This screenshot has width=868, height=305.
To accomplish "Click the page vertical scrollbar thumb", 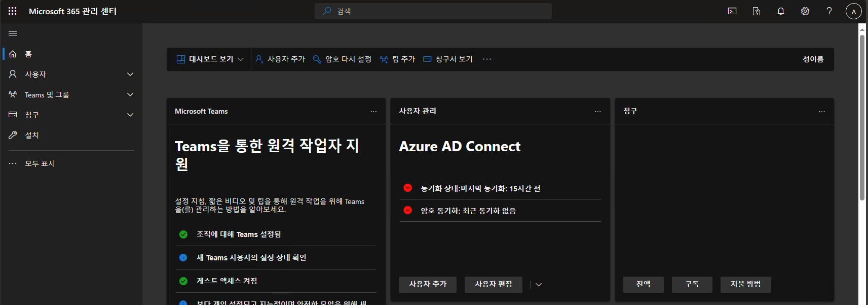I will 862,117.
